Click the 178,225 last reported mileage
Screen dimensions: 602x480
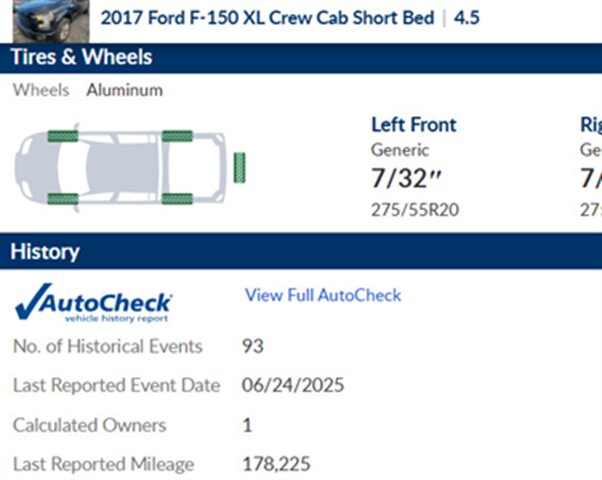tap(276, 464)
